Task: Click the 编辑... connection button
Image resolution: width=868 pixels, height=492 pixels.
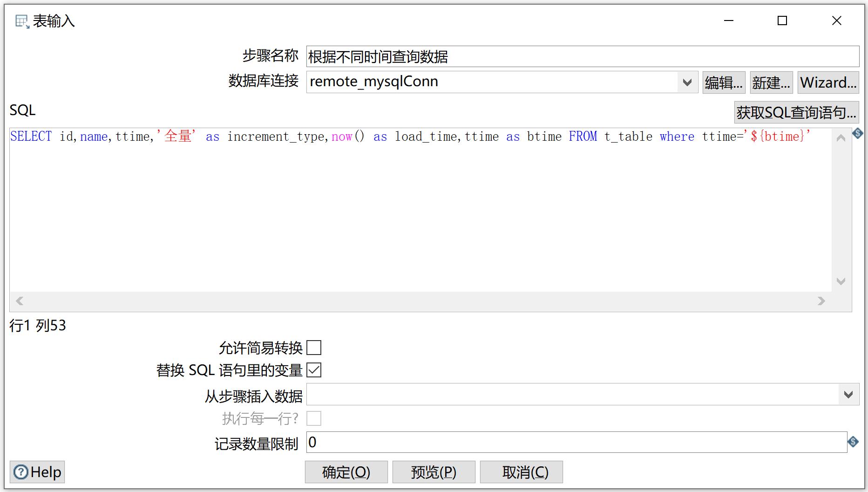Action: coord(724,82)
